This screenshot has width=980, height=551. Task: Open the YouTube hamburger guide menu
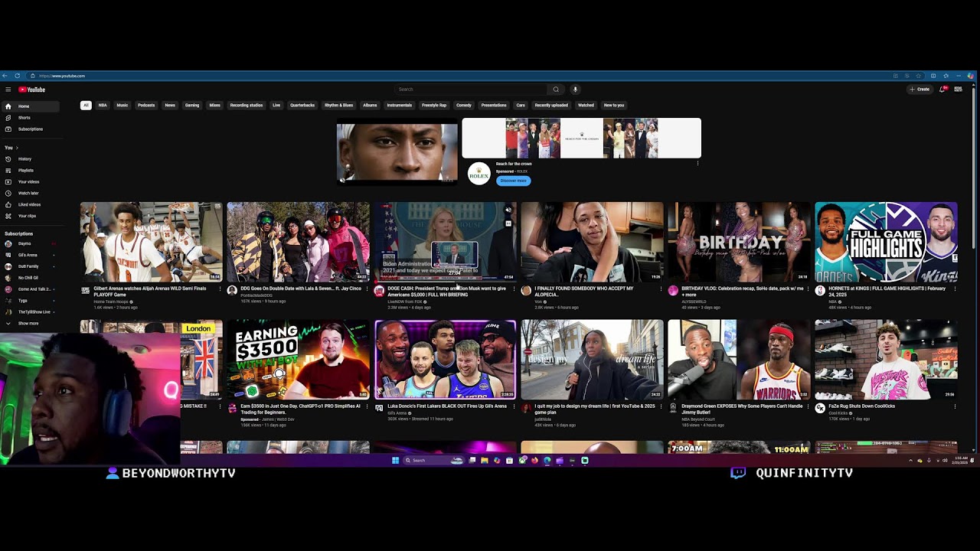[8, 90]
